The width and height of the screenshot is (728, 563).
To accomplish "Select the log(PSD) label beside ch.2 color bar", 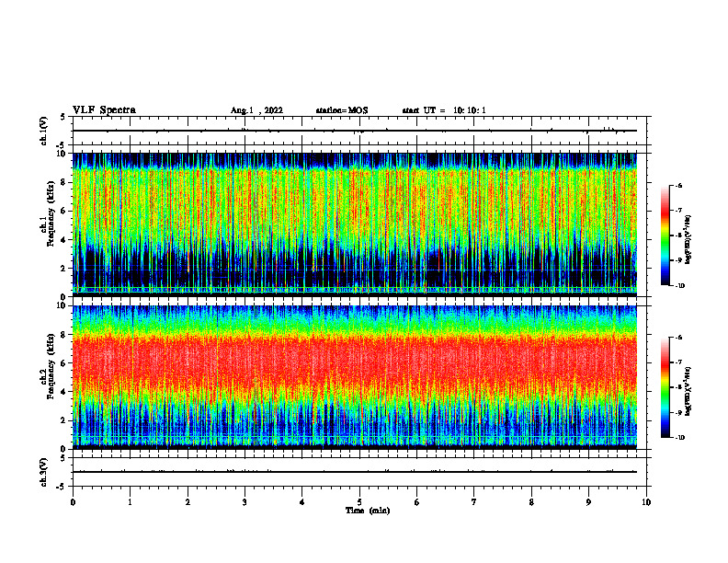I will point(688,391).
